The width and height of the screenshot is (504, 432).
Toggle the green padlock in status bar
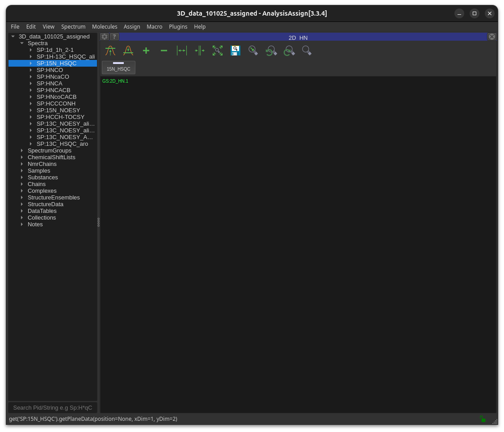click(x=483, y=419)
